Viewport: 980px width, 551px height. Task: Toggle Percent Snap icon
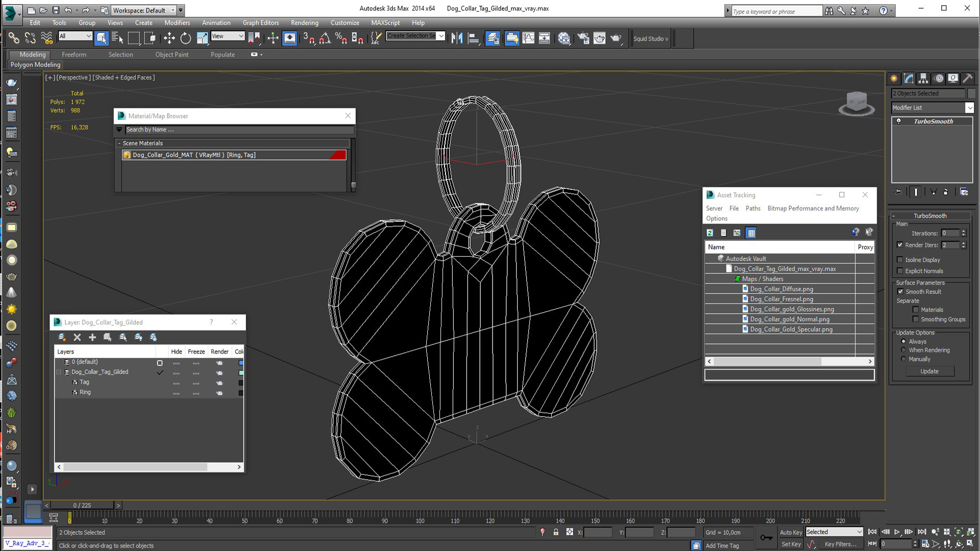click(x=341, y=38)
